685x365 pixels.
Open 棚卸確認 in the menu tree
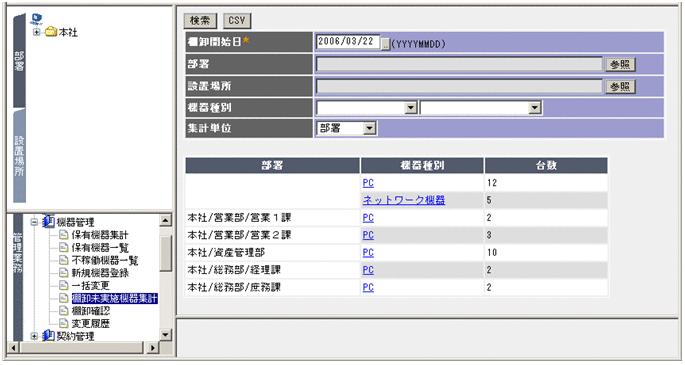tap(90, 311)
